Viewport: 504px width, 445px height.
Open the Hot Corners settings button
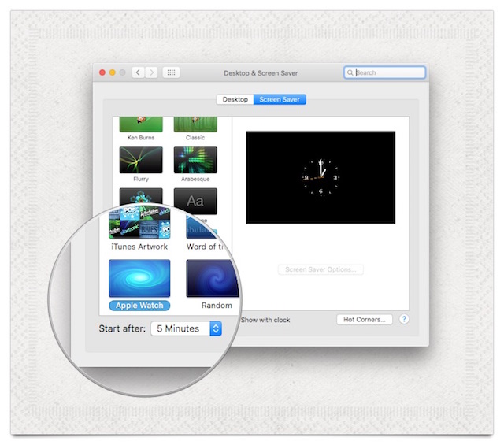click(x=365, y=319)
